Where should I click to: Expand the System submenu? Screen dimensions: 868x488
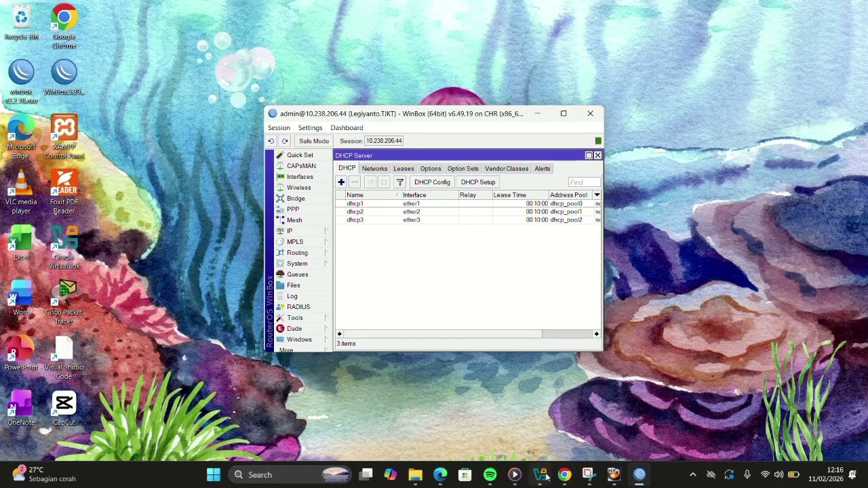tap(326, 264)
